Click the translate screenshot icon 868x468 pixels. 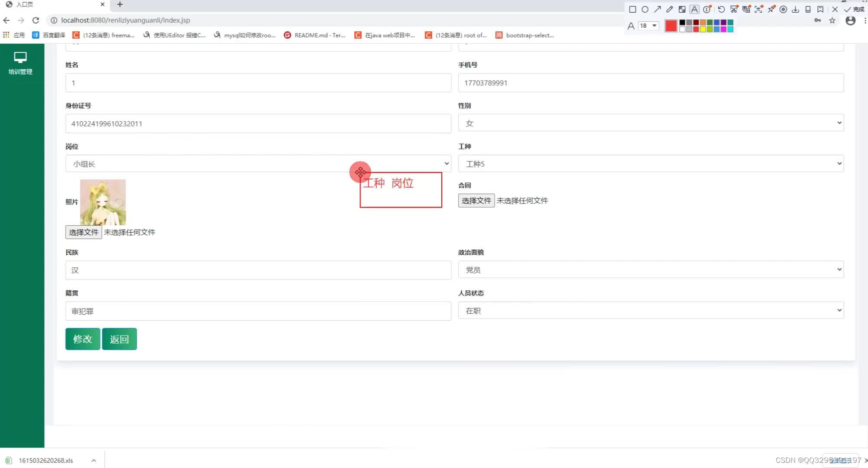(746, 10)
